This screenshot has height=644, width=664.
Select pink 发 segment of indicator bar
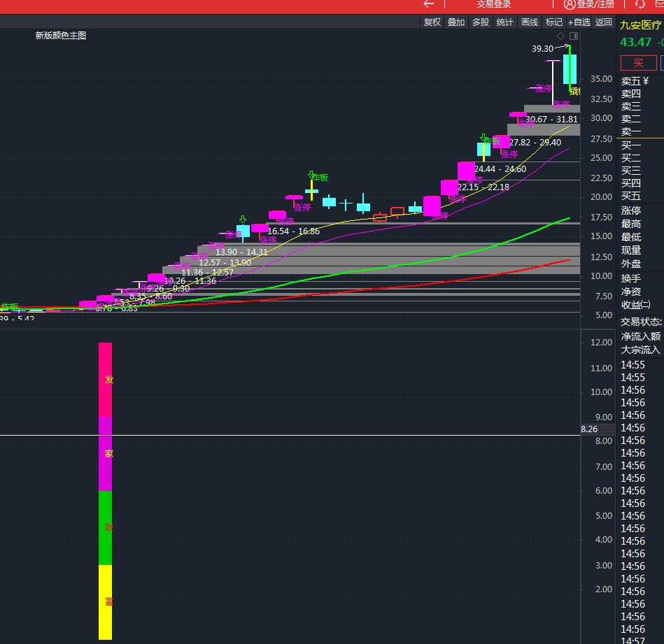[x=106, y=380]
